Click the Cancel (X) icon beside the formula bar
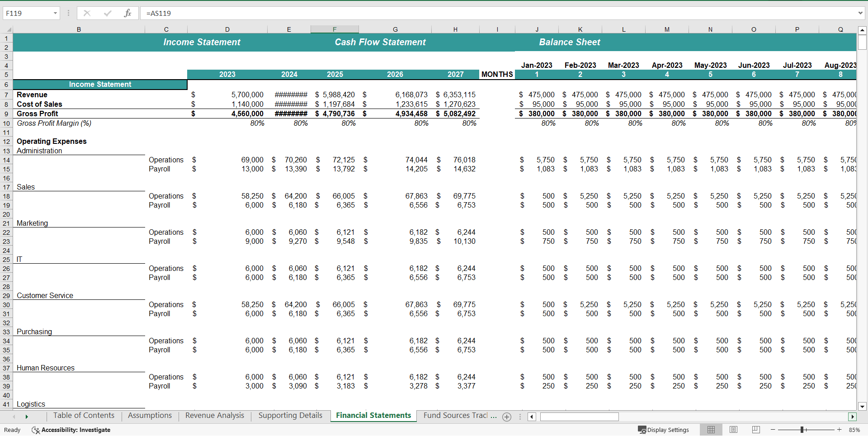The height and width of the screenshot is (436, 868). pos(87,13)
